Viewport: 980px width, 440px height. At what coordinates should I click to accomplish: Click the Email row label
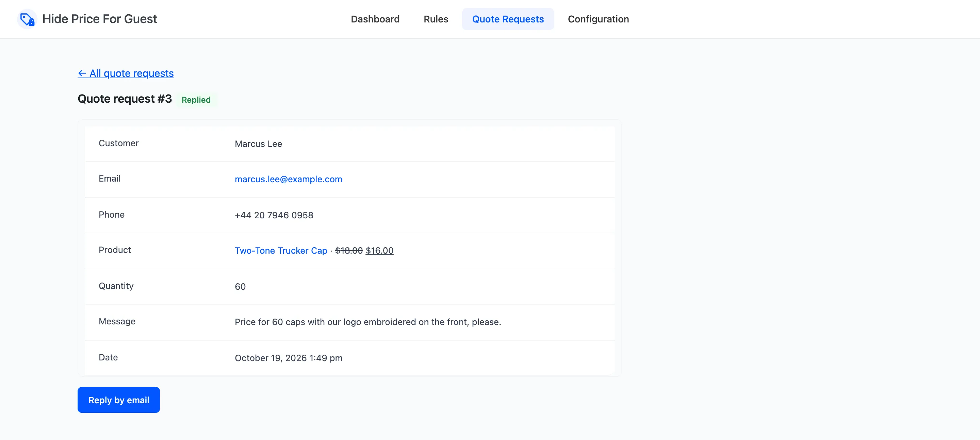(110, 179)
